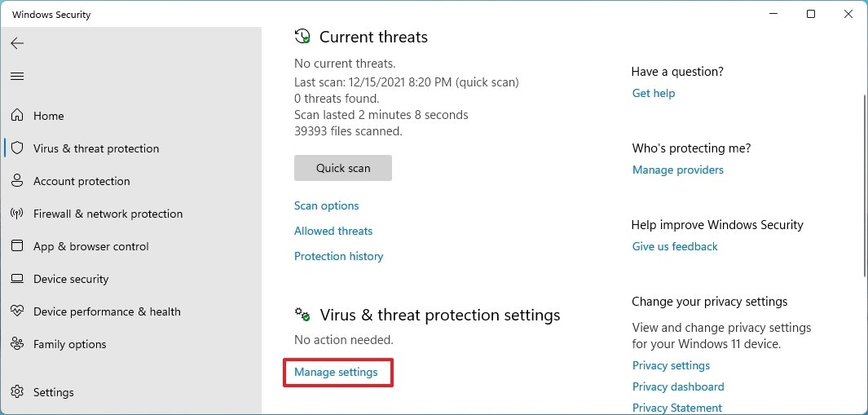Click the Virus & threat protection shield icon
This screenshot has height=415, width=868.
[18, 148]
